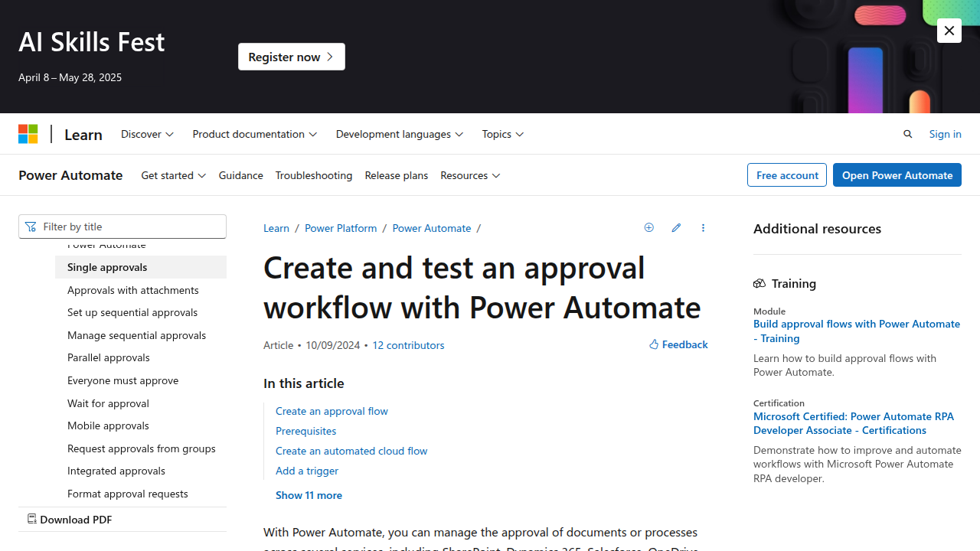Click Open Power Automate button
The width and height of the screenshot is (980, 551).
(x=897, y=175)
